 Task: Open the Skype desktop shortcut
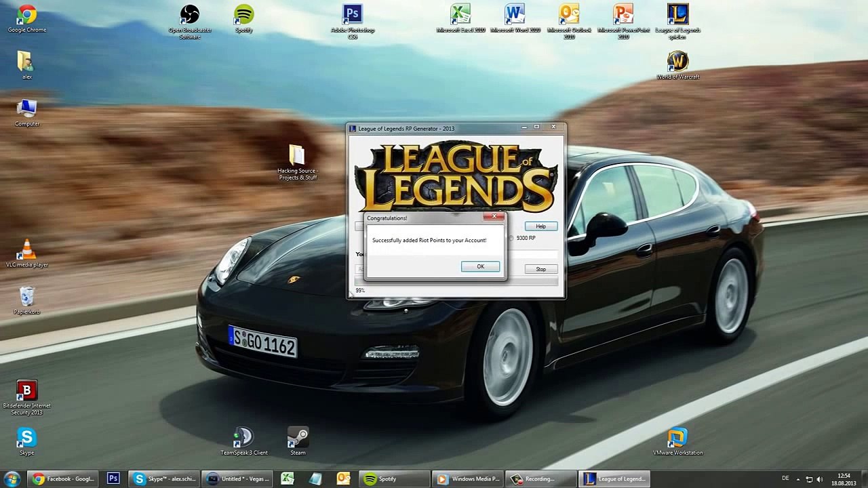coord(26,441)
